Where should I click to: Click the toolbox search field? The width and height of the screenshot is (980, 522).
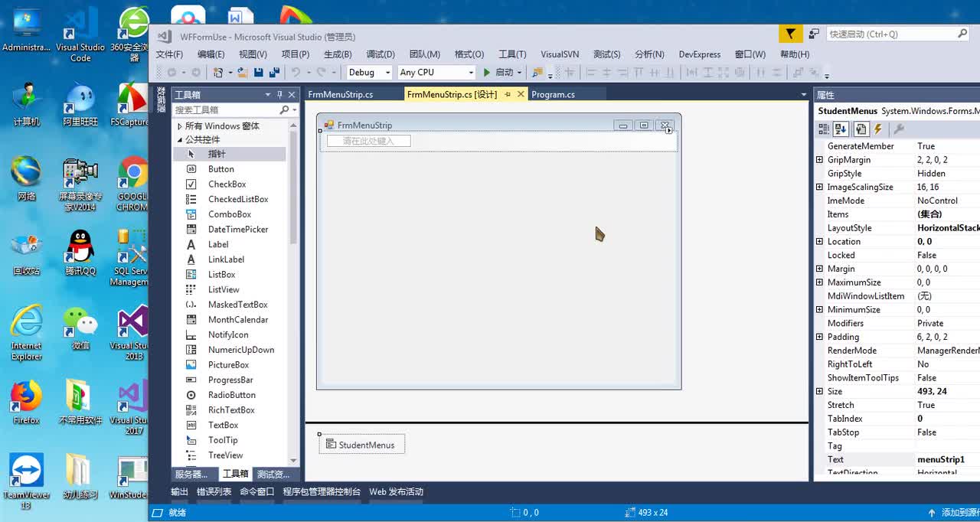point(225,110)
